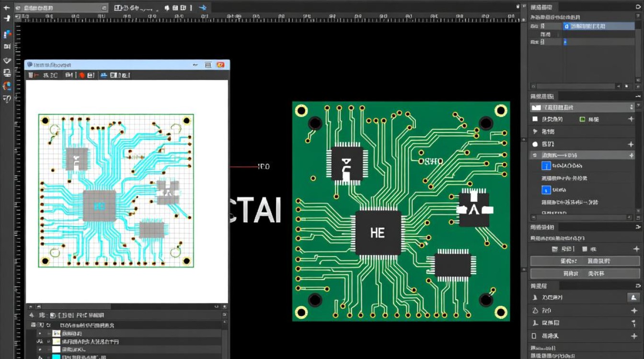644x359 pixels.
Task: Toggle the white circle item in right panel
Action: [535, 144]
